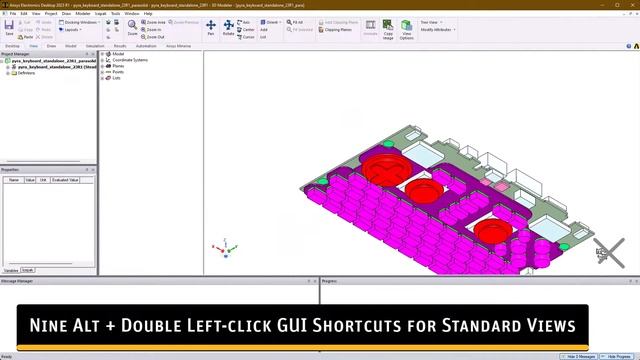
Task: Click the Definitions folder icon
Action: (14, 73)
